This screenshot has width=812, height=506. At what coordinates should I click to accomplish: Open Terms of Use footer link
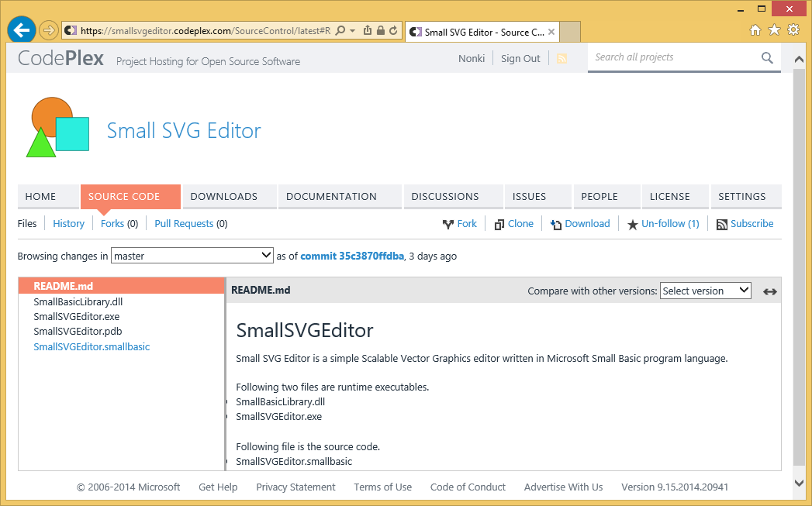coord(382,487)
